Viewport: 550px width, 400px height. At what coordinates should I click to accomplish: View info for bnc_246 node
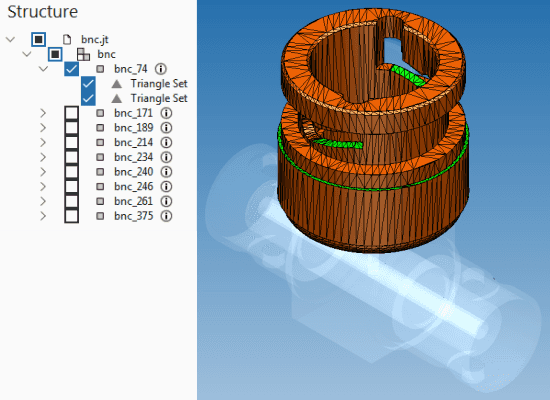pyautogui.click(x=166, y=186)
